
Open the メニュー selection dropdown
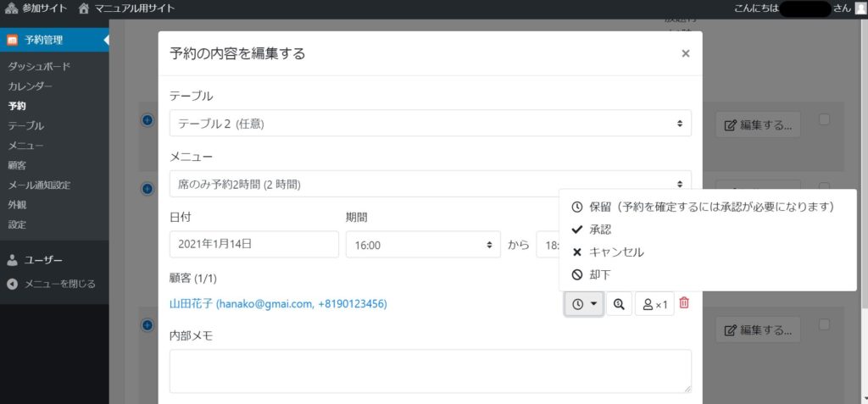click(x=430, y=184)
